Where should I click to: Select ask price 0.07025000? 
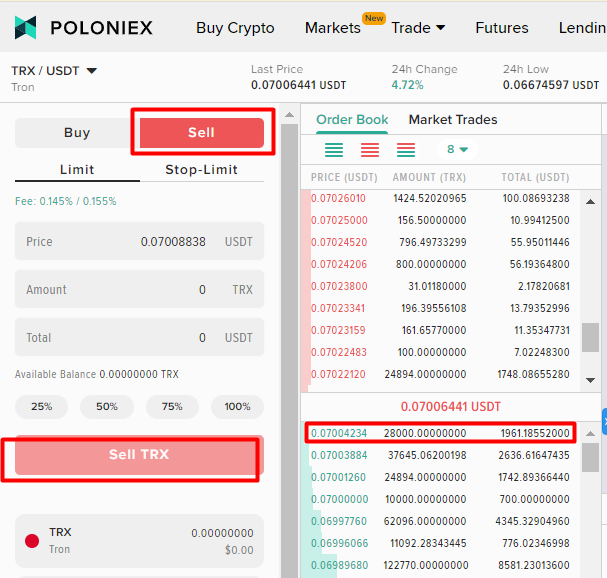coord(339,221)
